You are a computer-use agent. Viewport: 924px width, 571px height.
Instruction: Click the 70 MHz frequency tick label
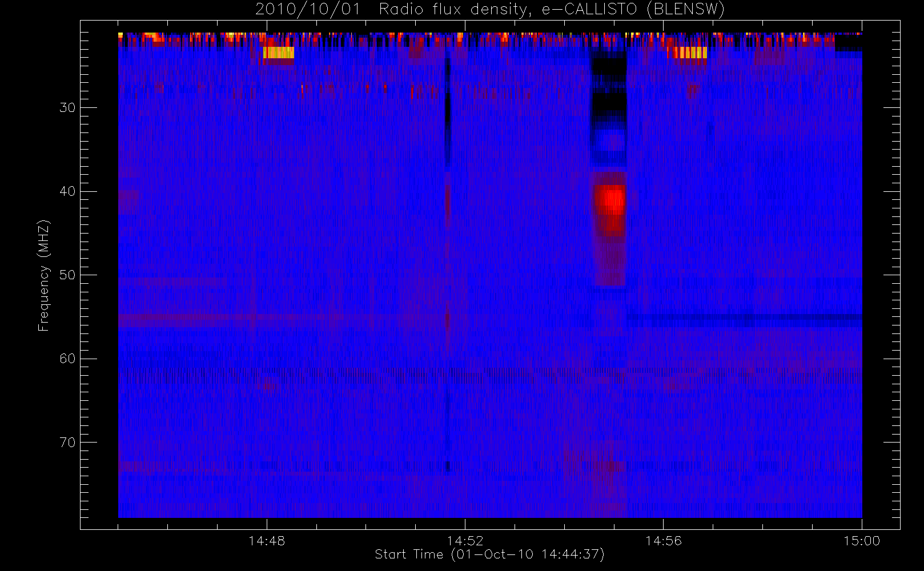67,443
